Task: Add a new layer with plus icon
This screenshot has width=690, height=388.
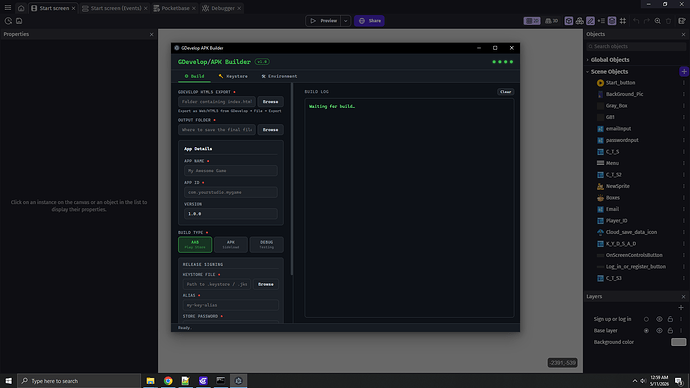Action: click(x=681, y=307)
